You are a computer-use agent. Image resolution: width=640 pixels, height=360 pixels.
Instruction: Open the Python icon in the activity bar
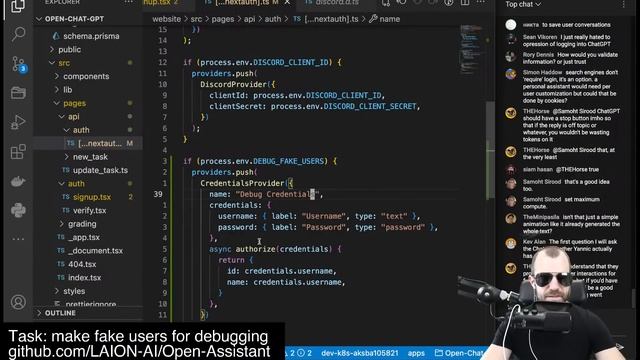coord(18,210)
